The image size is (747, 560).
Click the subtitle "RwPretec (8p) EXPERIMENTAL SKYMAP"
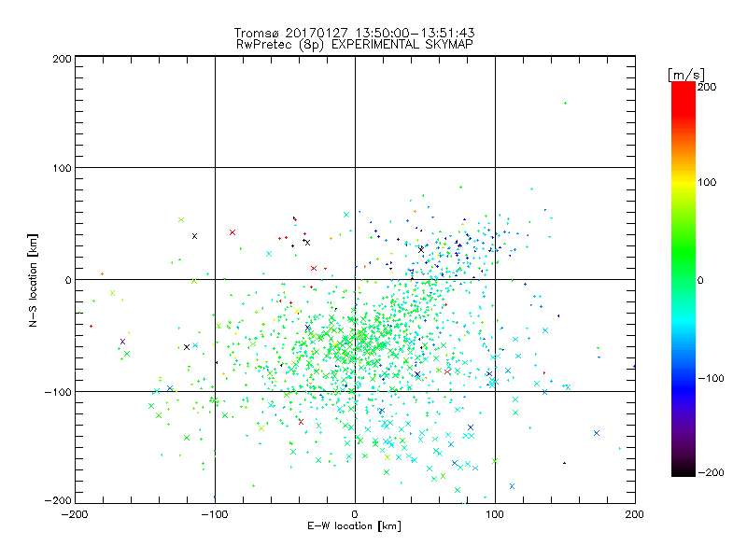tap(355, 45)
